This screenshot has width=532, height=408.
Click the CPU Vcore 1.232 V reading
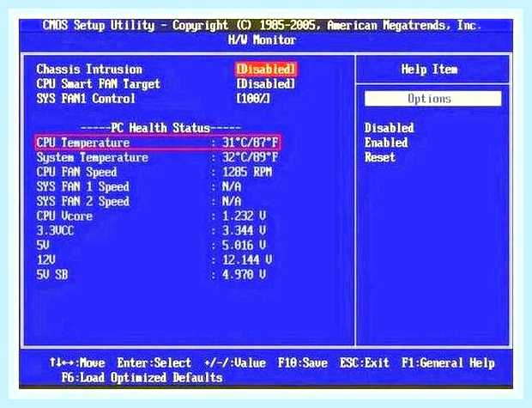[244, 216]
